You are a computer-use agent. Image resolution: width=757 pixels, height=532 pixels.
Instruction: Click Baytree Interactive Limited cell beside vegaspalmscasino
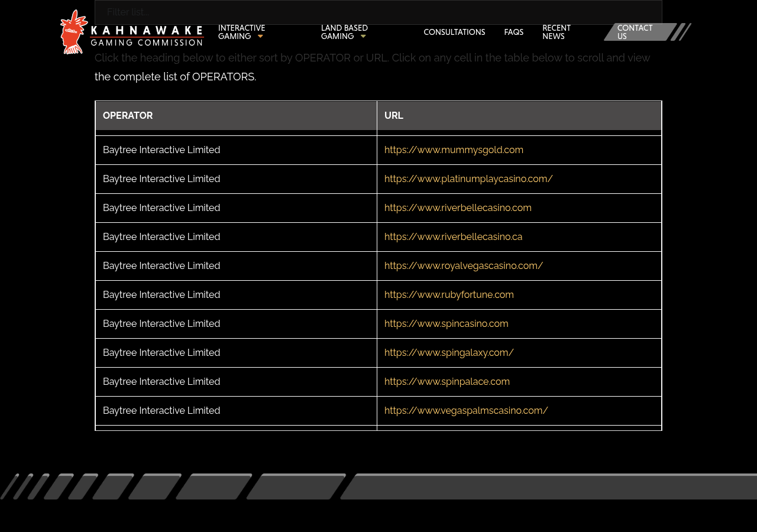pos(236,411)
